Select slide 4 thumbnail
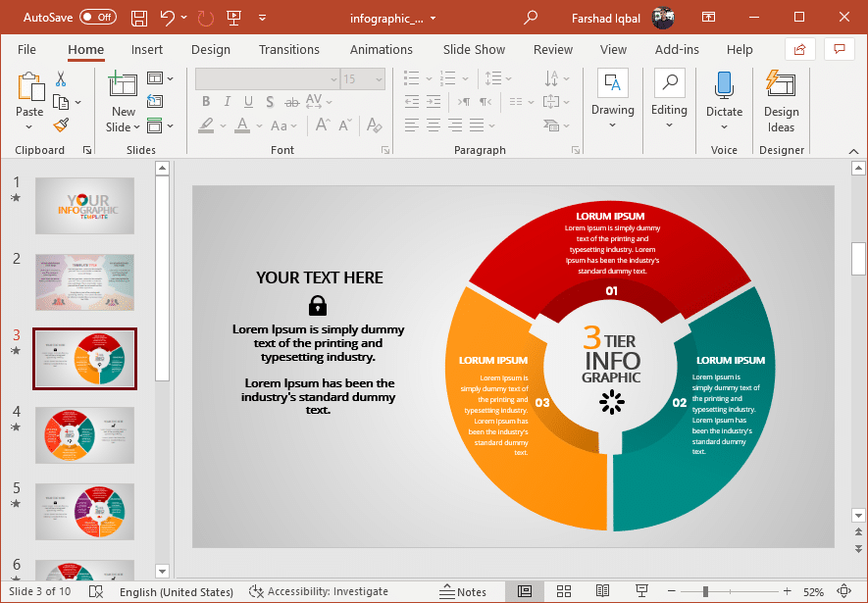The image size is (868, 603). click(84, 435)
